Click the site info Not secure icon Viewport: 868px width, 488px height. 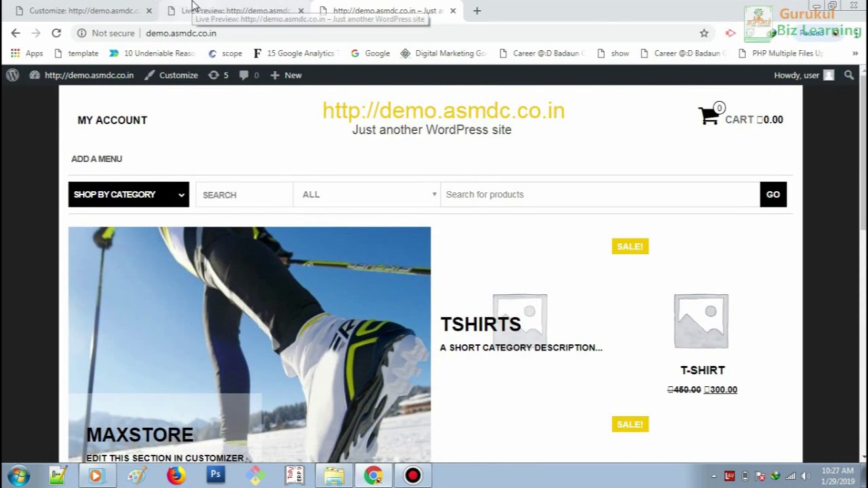tap(81, 33)
